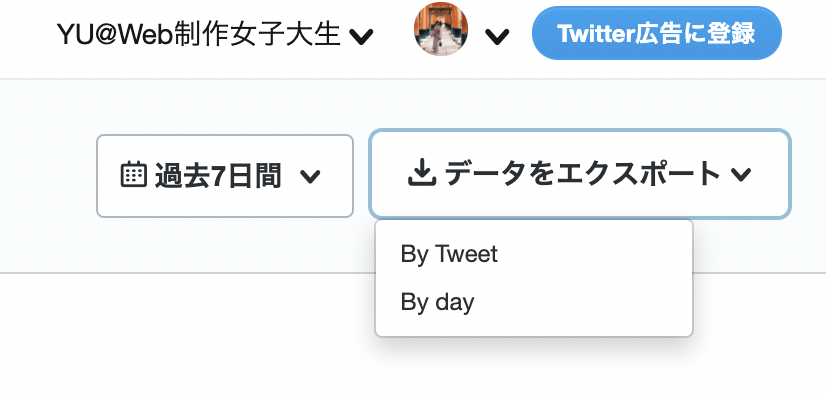The width and height of the screenshot is (826, 398).
Task: Select By day from export menu
Action: point(534,302)
